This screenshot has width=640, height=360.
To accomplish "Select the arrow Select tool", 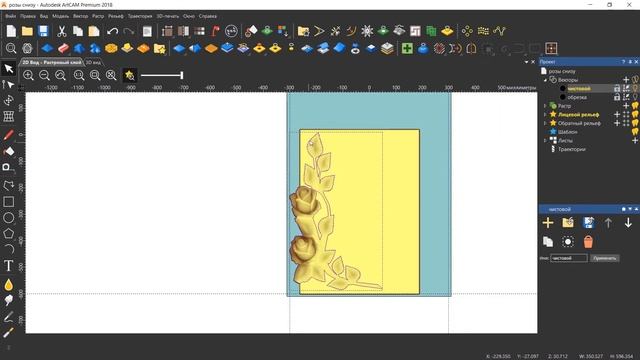I will coord(9,69).
